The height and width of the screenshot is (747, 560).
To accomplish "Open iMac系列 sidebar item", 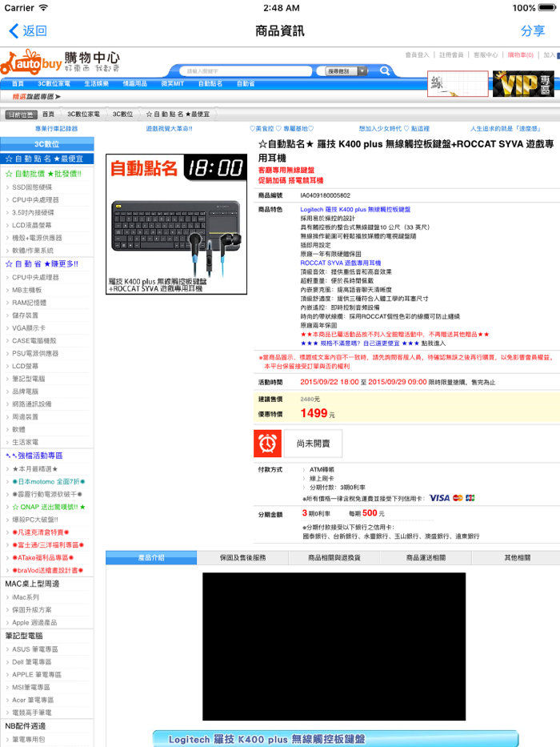I will pos(26,597).
